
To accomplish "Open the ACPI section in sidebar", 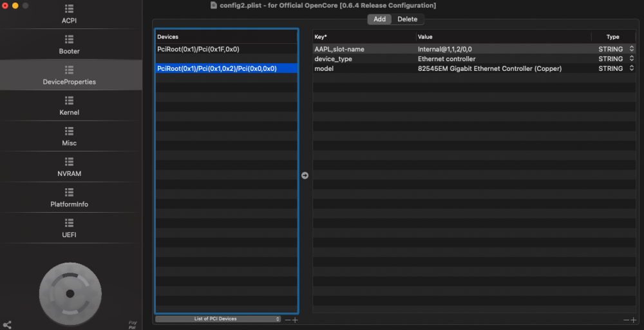I will tap(69, 14).
